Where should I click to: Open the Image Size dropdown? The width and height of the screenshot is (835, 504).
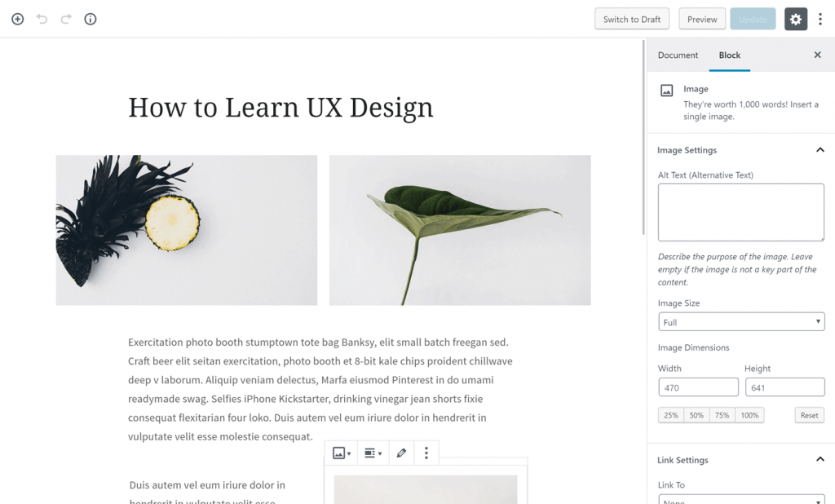(x=740, y=322)
